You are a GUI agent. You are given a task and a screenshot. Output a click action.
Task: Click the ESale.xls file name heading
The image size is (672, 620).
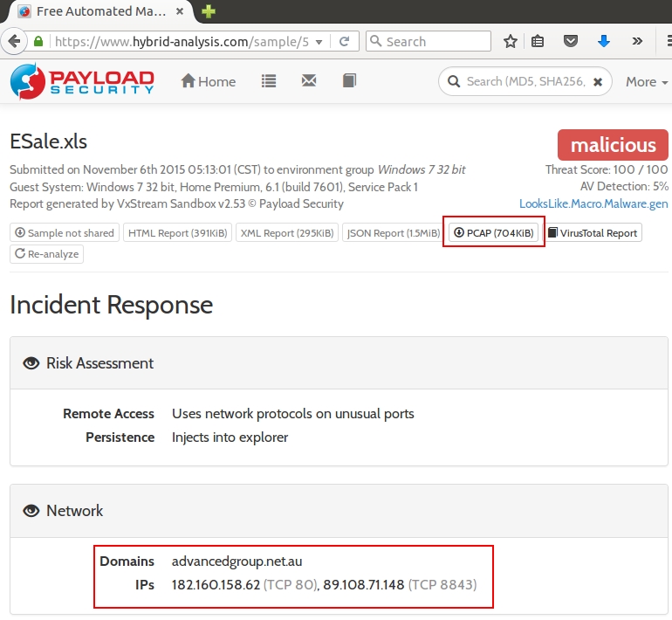[48, 141]
